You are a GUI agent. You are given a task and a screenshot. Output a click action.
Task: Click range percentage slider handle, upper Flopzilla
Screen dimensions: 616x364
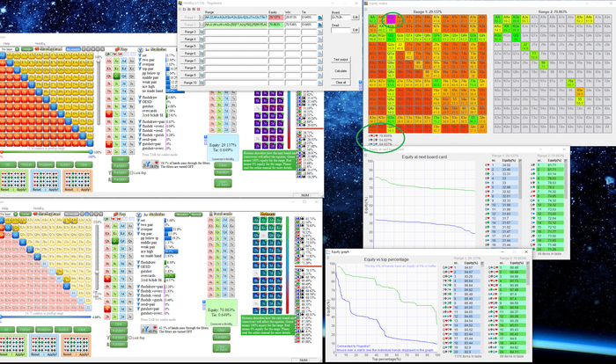91,152
